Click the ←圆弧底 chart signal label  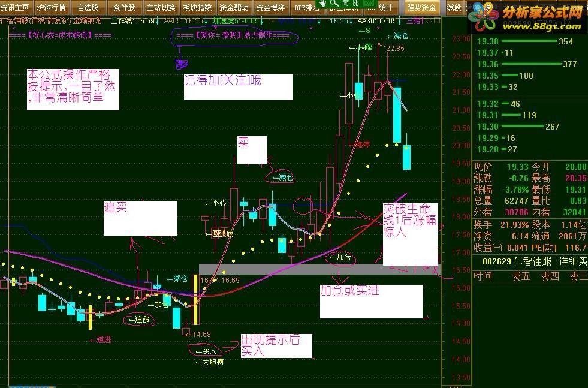219,234
